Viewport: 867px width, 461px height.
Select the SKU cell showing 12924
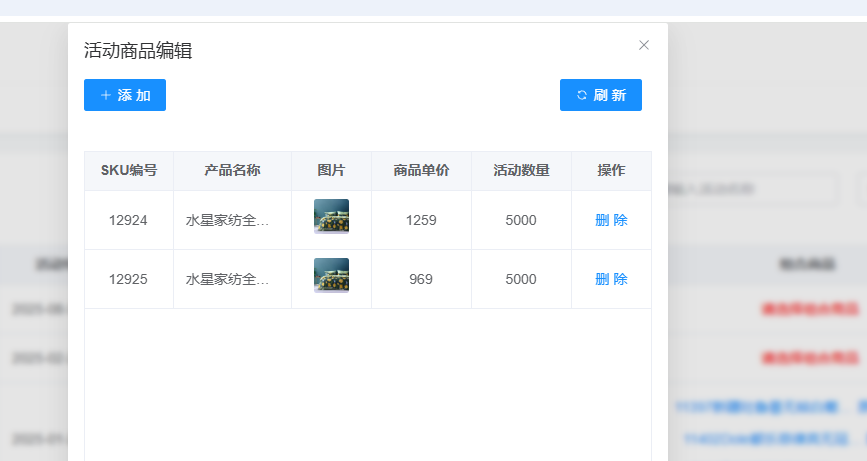point(129,220)
